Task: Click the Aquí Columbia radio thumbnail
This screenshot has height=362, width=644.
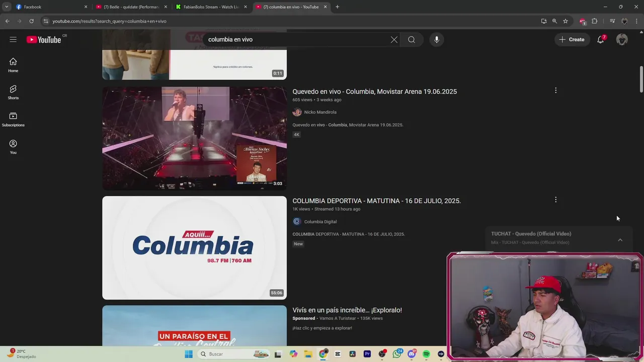Action: [194, 248]
